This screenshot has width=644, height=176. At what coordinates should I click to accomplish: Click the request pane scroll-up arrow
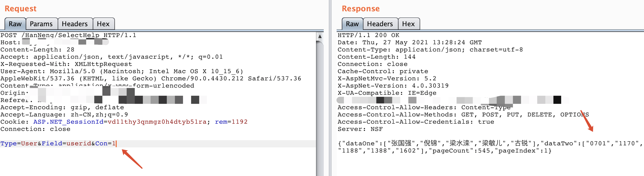[x=319, y=36]
